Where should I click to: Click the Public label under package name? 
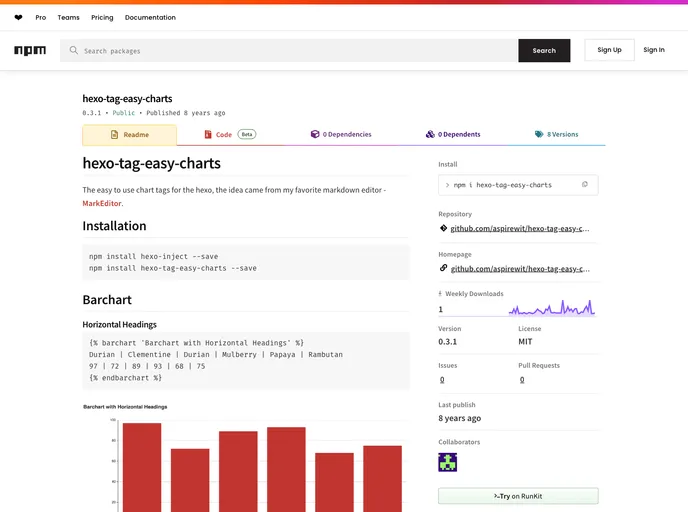click(124, 113)
